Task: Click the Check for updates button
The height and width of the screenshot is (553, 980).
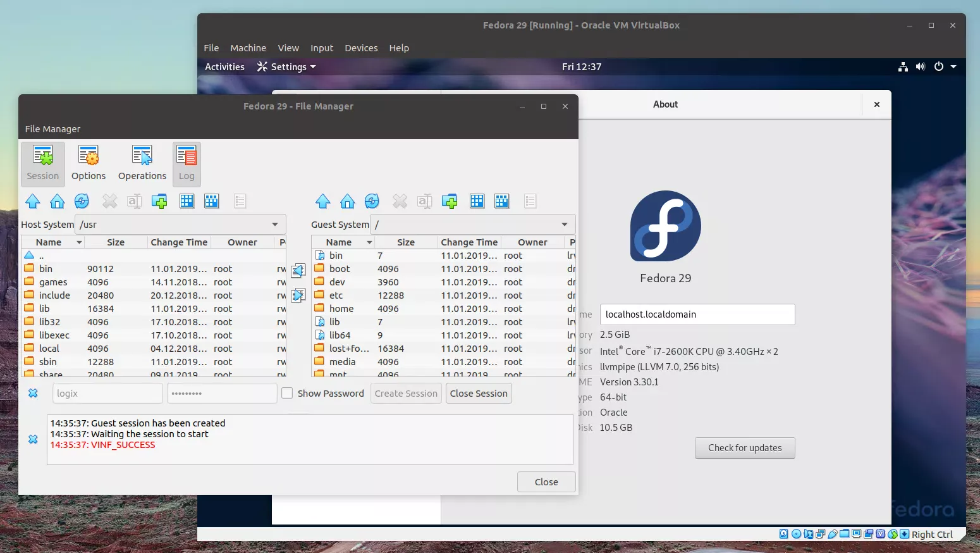Action: [745, 447]
